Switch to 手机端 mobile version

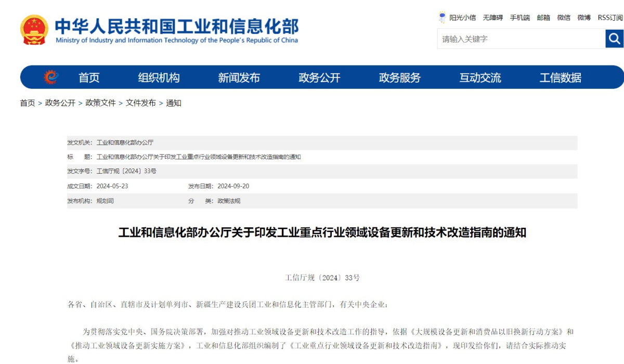click(x=520, y=17)
